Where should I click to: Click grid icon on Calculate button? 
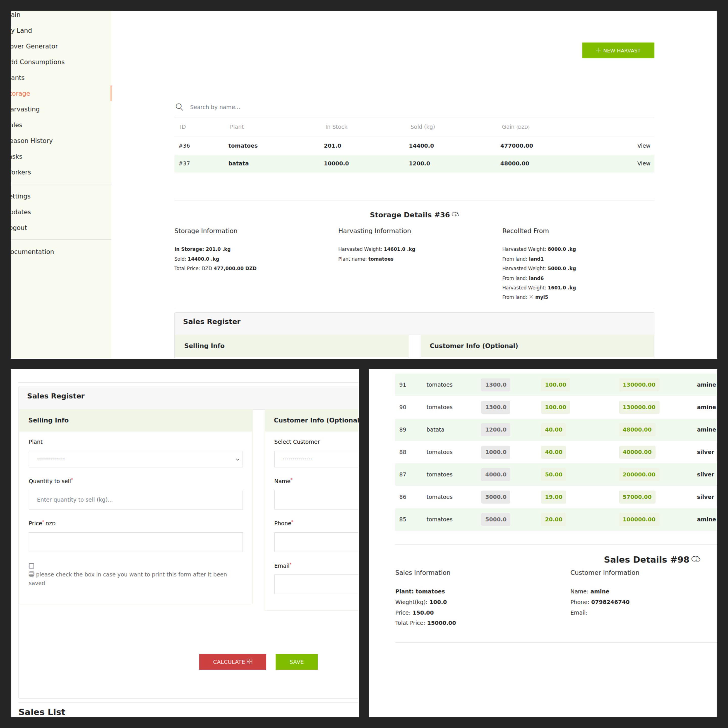[249, 662]
